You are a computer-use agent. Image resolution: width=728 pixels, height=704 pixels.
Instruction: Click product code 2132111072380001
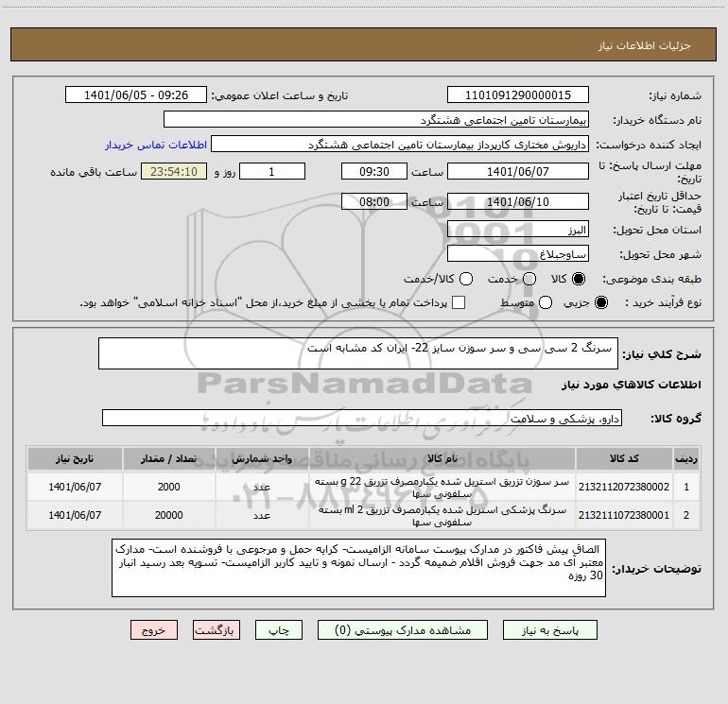click(624, 515)
